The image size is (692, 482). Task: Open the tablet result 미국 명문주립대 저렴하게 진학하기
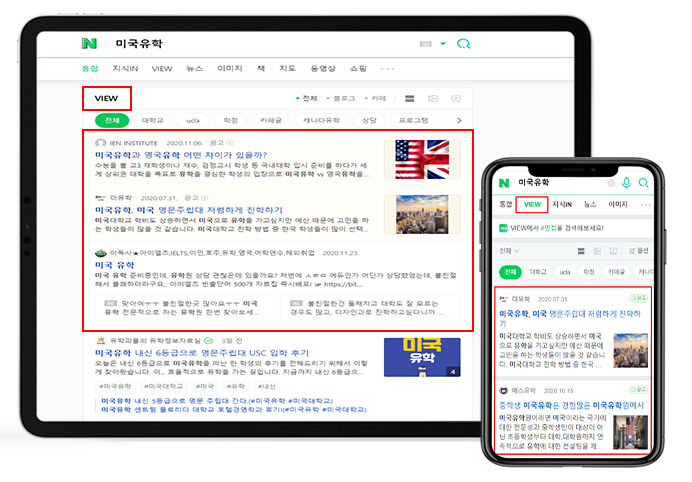tap(189, 210)
